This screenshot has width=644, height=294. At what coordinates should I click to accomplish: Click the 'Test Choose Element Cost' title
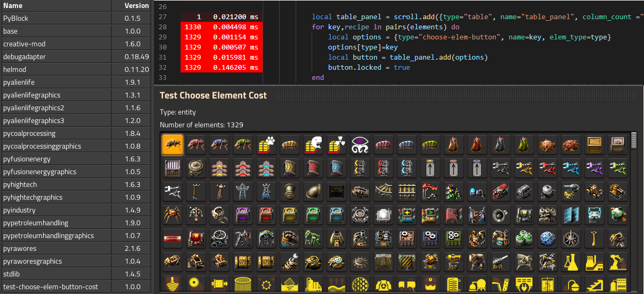coord(213,95)
